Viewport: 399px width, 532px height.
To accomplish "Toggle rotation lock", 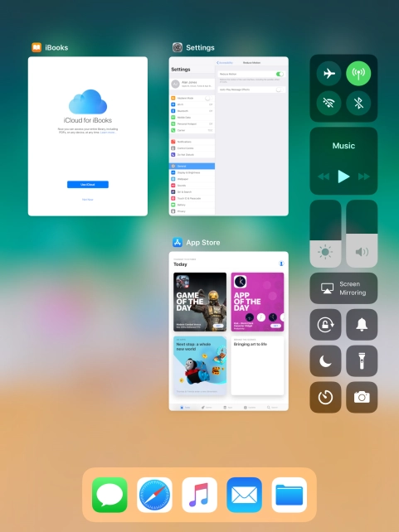I will [x=325, y=324].
